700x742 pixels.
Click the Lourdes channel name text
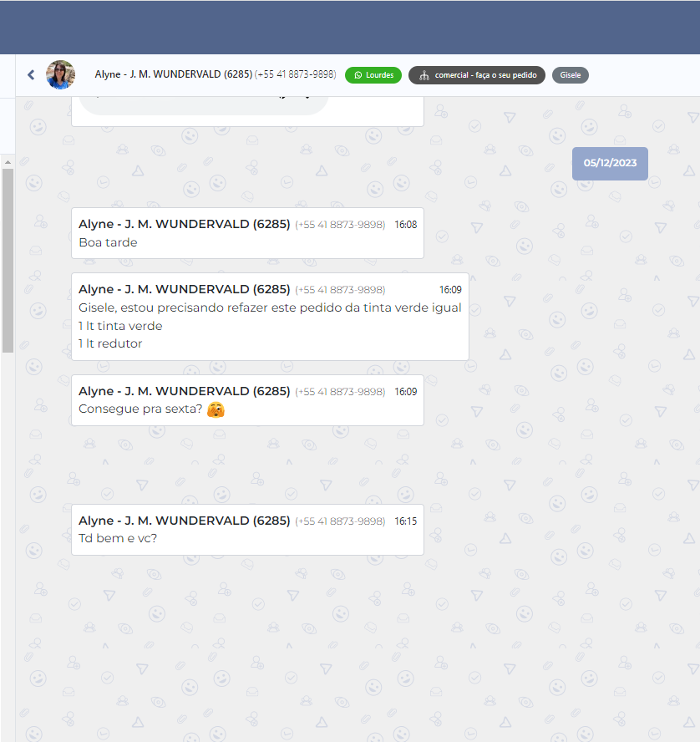pos(379,75)
